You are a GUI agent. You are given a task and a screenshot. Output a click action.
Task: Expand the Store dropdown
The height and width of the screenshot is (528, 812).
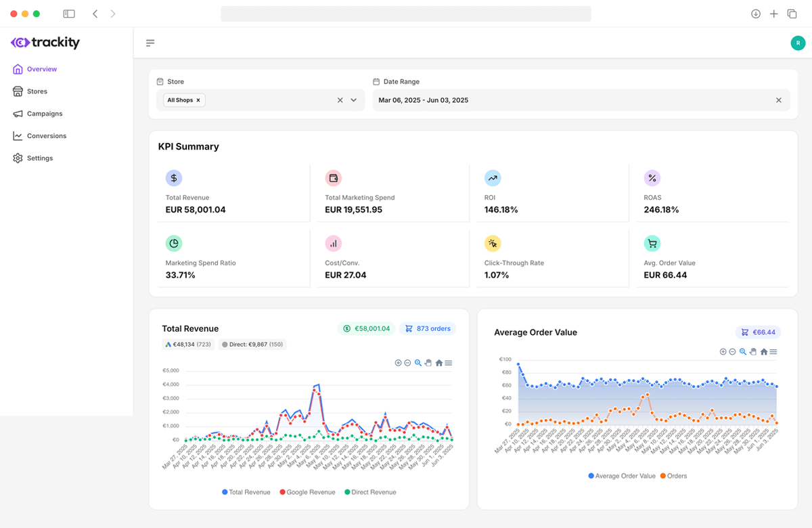353,100
